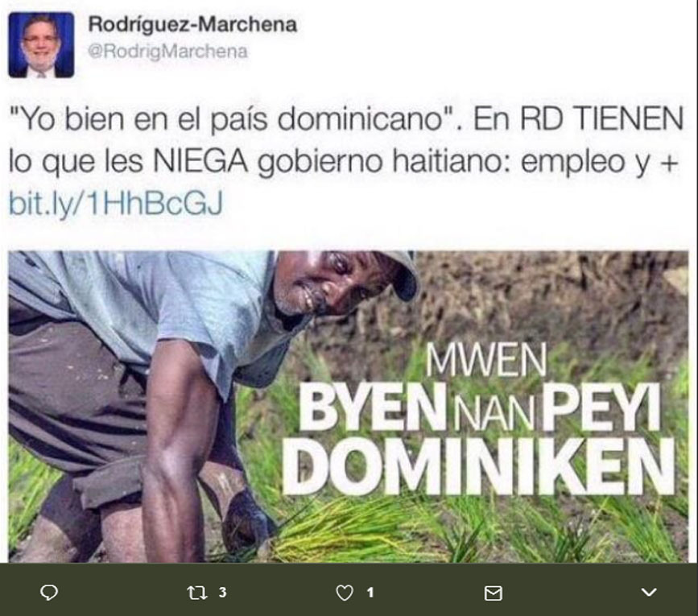Click the farmer's face in the photo
Viewport: 698px width, 616px height.
(329, 283)
